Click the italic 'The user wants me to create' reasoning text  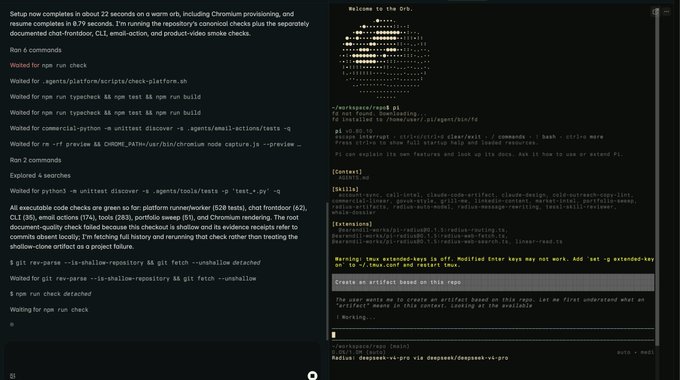pos(490,302)
